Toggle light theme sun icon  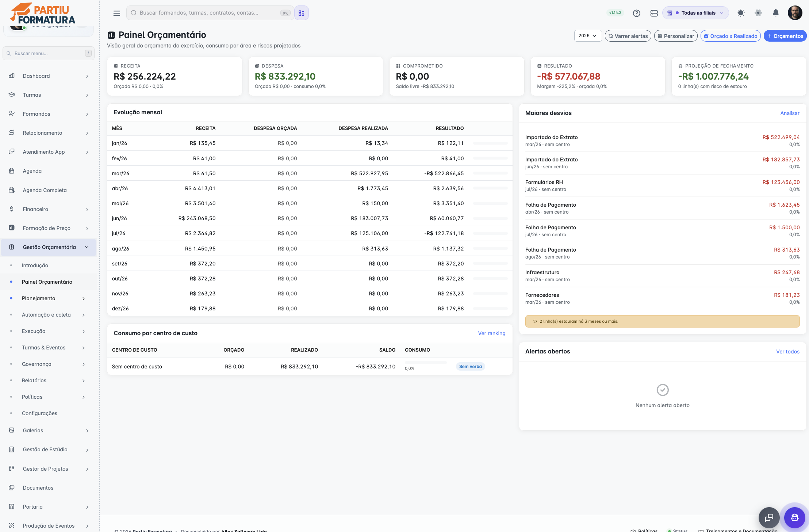tap(740, 13)
